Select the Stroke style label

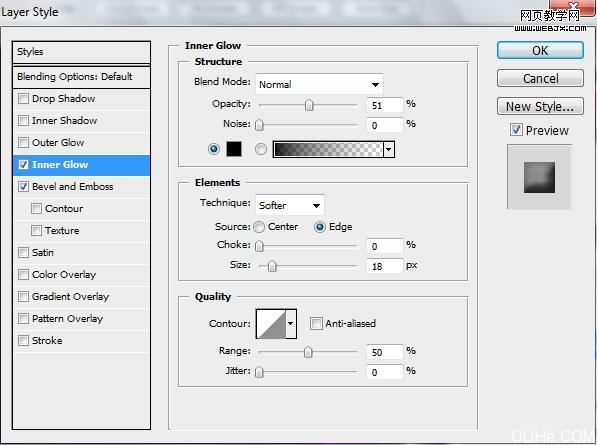coord(47,340)
